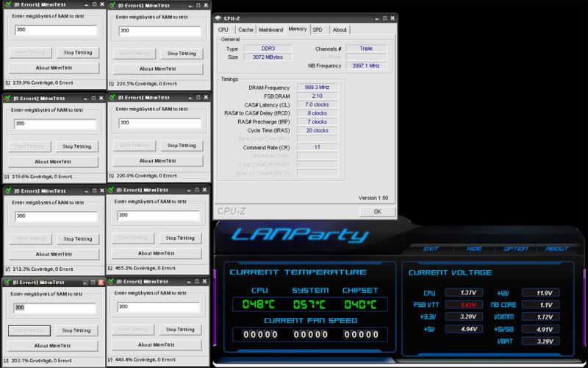Stop Testing in the 239.9% coverage MemTest

click(78, 52)
